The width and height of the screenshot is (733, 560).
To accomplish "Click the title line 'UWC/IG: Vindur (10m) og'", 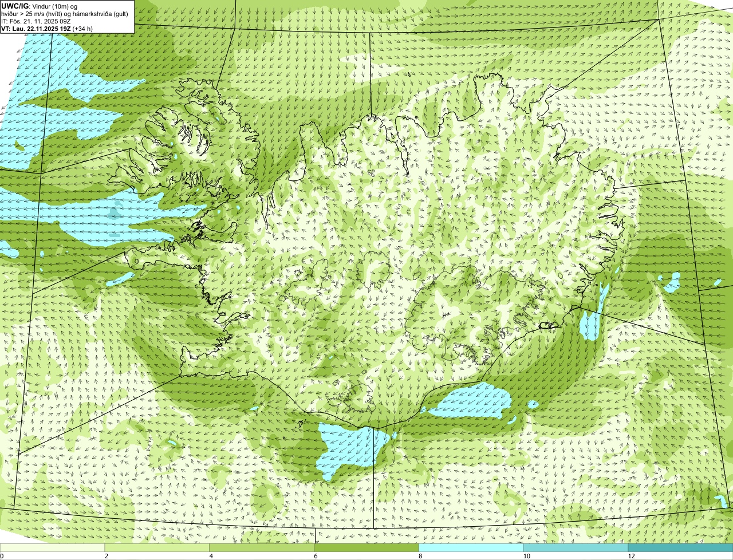I will (40, 6).
